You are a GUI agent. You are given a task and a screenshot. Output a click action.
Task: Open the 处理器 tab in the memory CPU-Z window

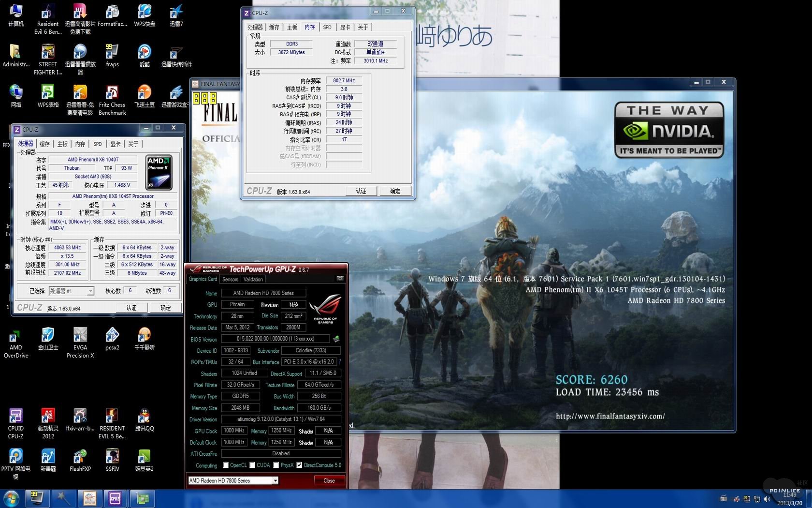255,27
